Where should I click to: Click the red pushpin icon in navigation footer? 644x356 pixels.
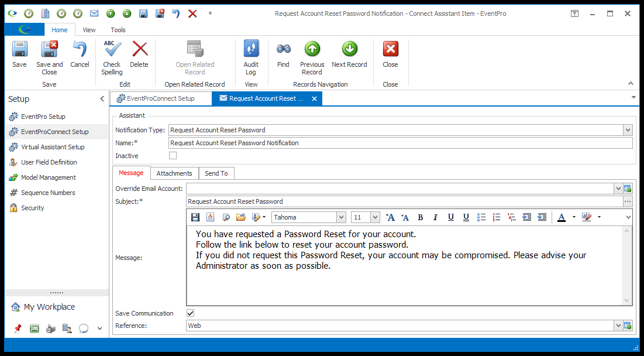[x=18, y=328]
